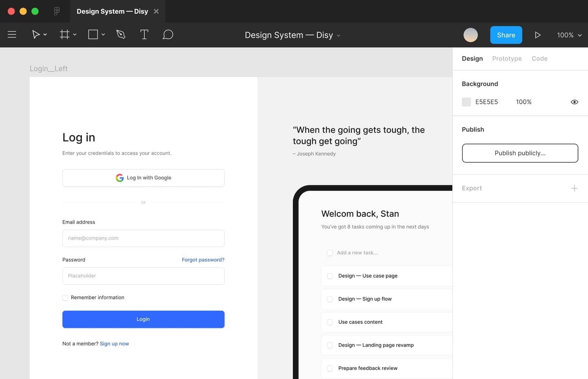Image resolution: width=588 pixels, height=379 pixels.
Task: Check the Remember information checkbox
Action: point(65,297)
